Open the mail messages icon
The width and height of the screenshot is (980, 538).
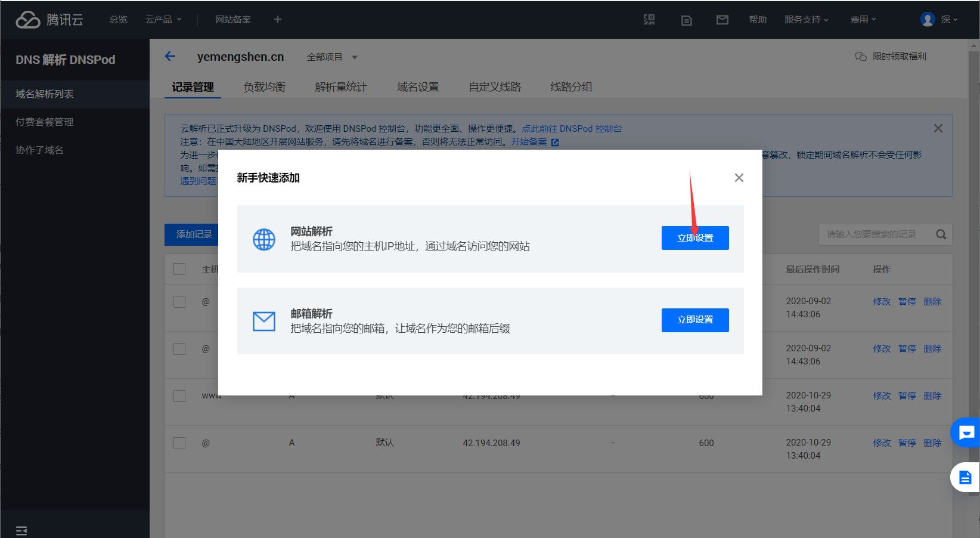click(722, 20)
